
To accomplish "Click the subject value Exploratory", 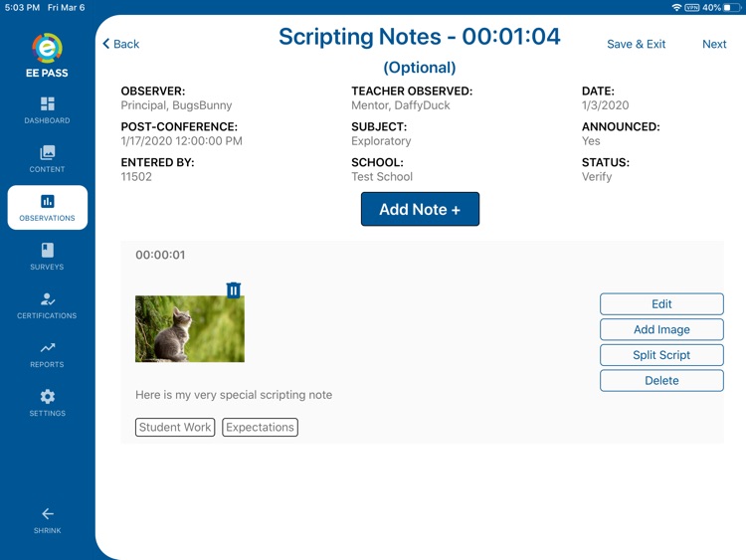I will pyautogui.click(x=381, y=141).
